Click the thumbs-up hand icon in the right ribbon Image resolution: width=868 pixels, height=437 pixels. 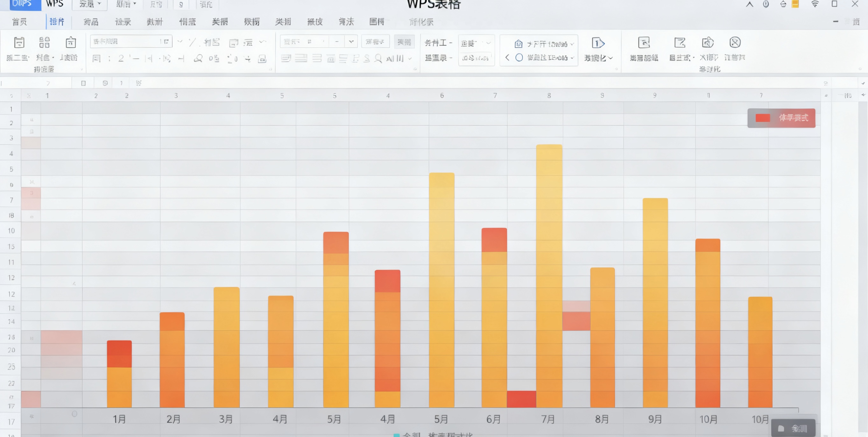coord(708,42)
